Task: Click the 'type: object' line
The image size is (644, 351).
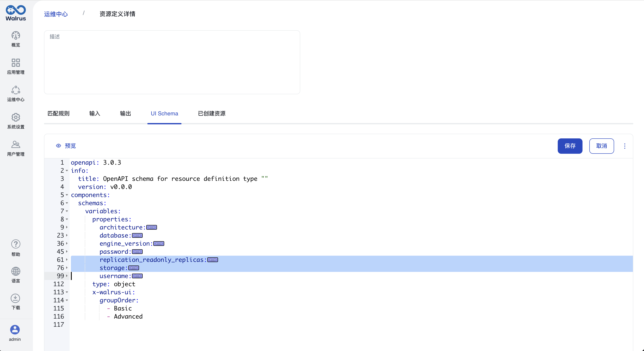Action: tap(114, 284)
